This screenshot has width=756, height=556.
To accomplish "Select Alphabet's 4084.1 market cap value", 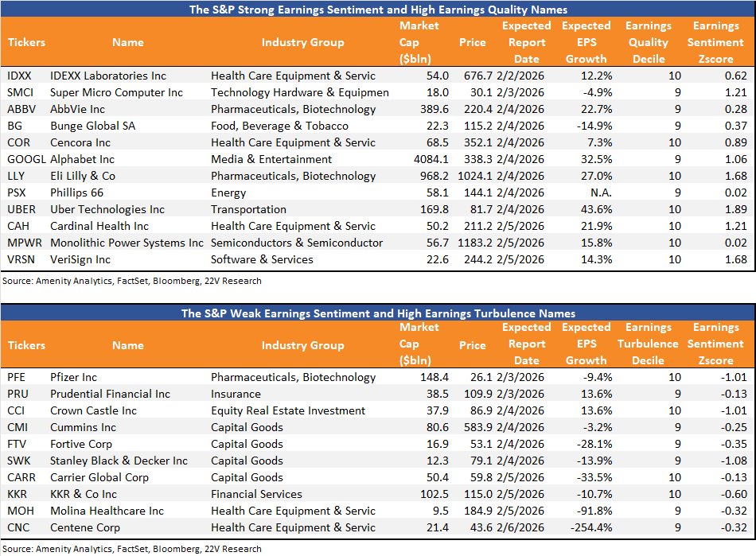I will click(x=431, y=159).
